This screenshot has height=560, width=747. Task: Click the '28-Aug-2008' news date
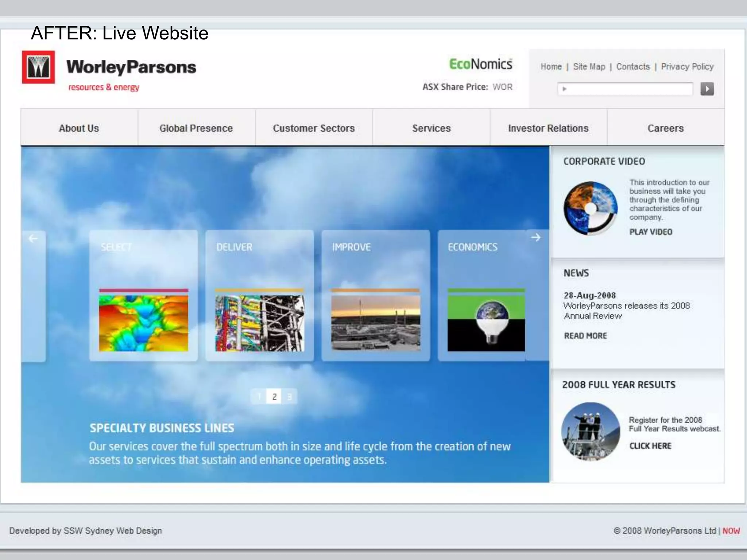(x=590, y=295)
